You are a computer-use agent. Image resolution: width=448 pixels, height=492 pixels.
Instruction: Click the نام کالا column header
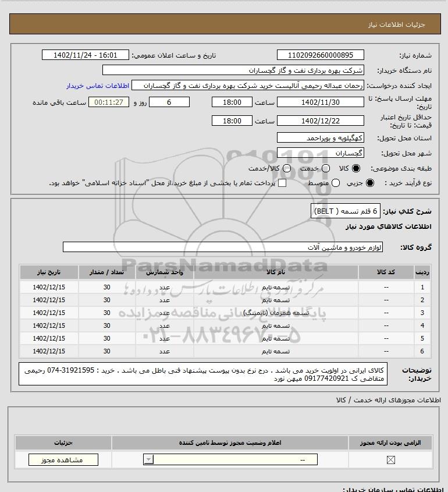tap(276, 272)
